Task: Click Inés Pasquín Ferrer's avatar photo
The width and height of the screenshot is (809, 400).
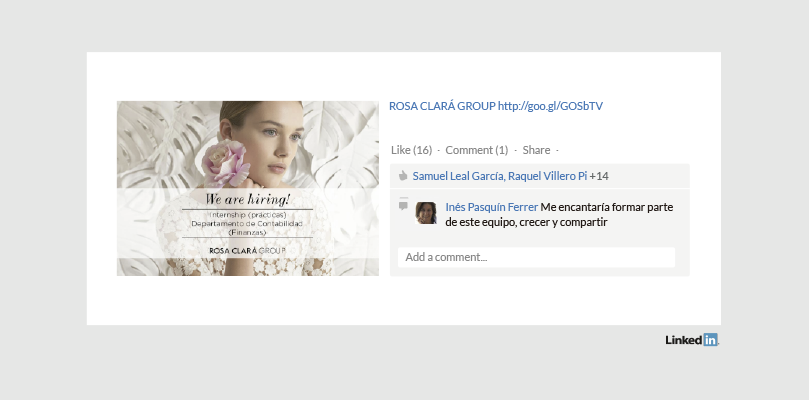Action: click(x=426, y=213)
